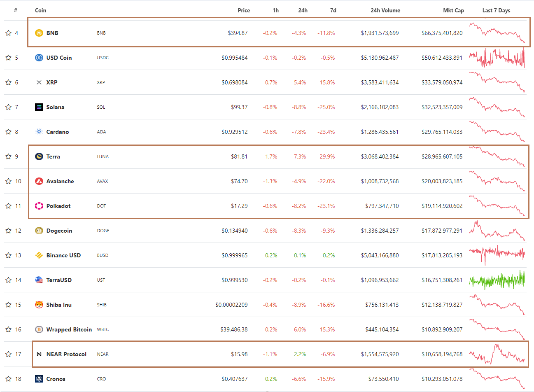Toggle the star next to Avalanche

(x=8, y=181)
